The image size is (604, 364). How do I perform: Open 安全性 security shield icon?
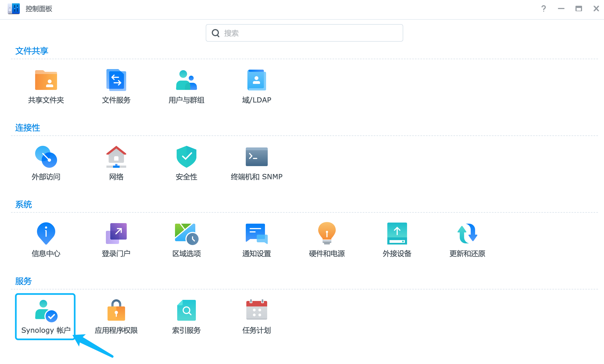coord(187,157)
